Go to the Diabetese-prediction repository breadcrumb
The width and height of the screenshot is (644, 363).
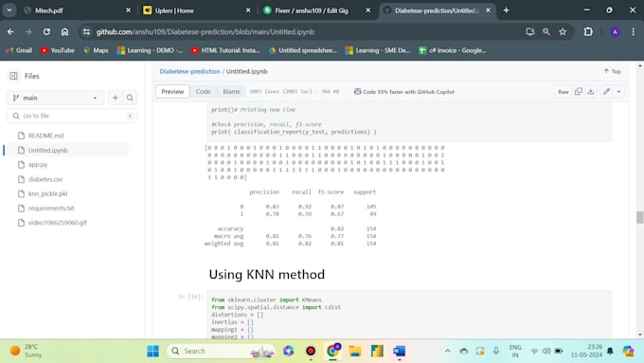tap(189, 71)
